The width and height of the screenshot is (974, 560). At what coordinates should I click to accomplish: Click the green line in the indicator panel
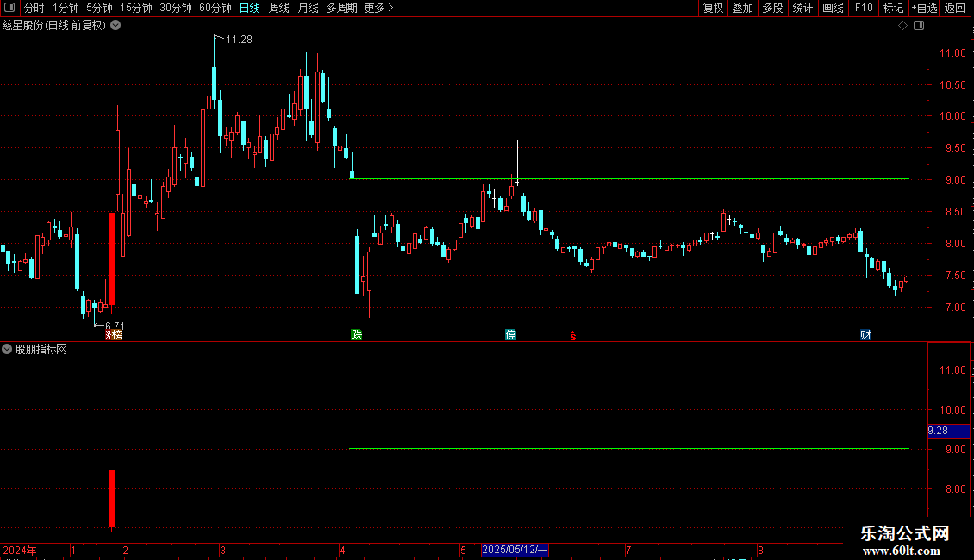pyautogui.click(x=629, y=448)
